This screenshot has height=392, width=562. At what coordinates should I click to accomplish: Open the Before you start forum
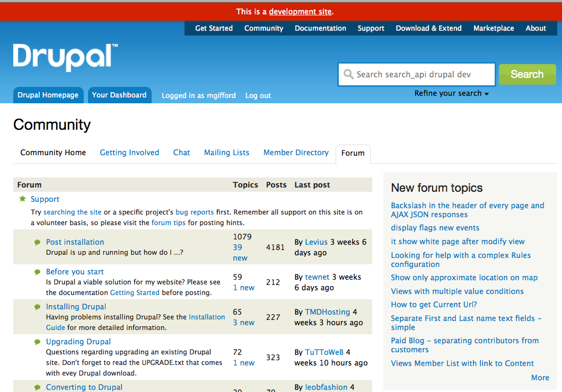tap(75, 272)
